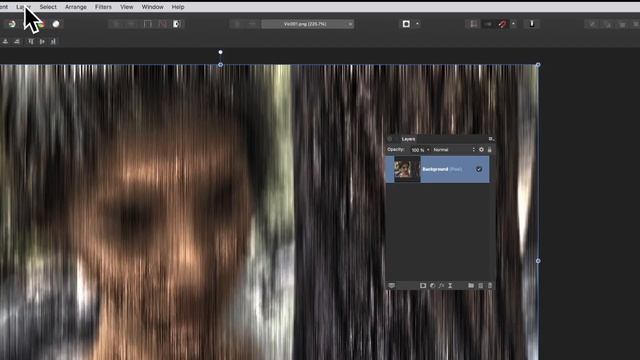This screenshot has height=360, width=640.
Task: Click the top-right corner selection handle
Action: coord(538,65)
